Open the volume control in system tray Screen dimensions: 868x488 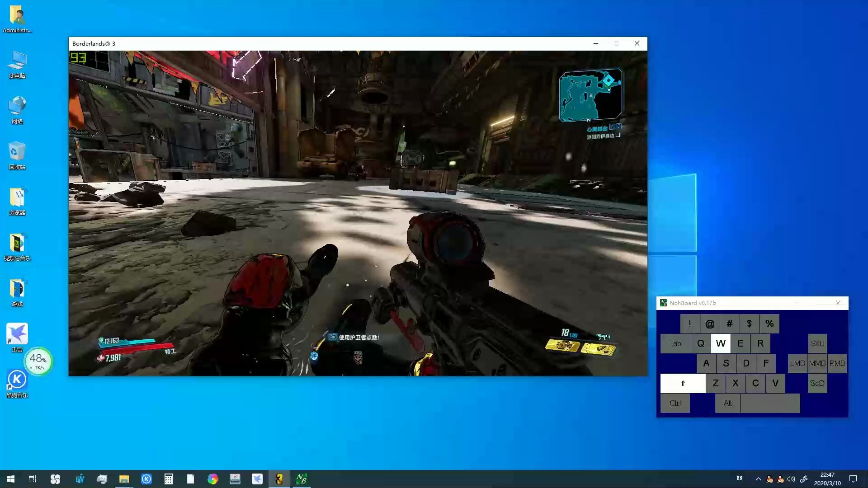791,479
